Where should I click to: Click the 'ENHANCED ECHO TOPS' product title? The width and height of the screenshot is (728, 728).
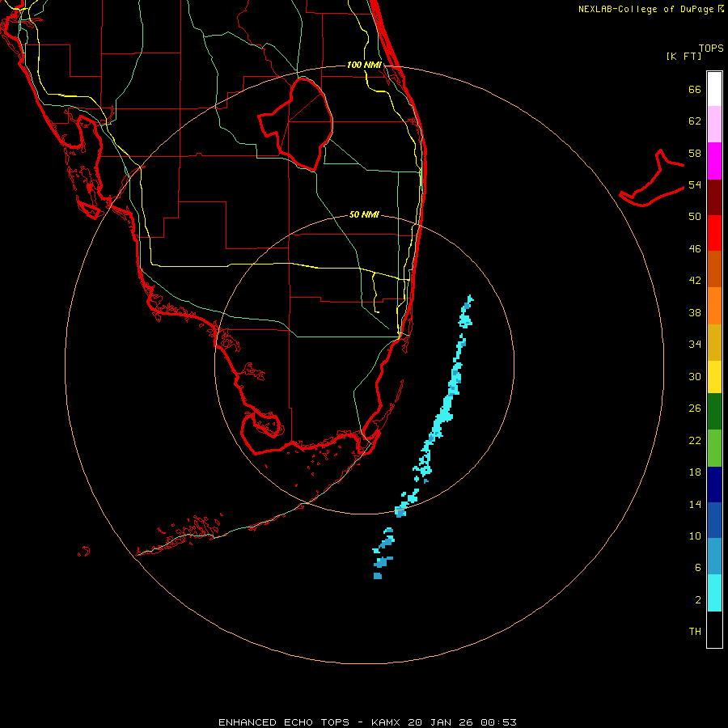click(x=284, y=722)
